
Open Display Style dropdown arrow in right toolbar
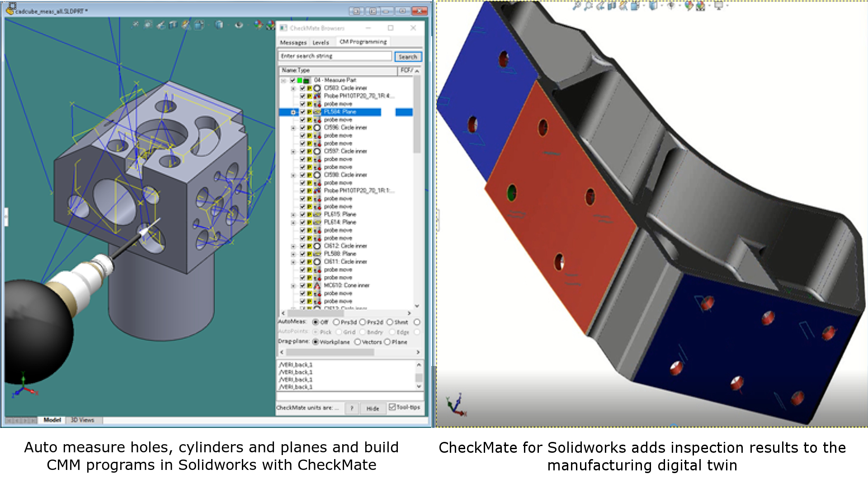[662, 6]
